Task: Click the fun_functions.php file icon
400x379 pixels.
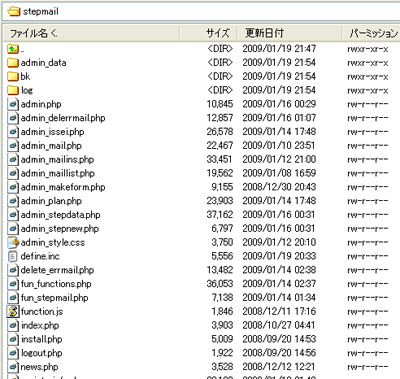Action: [x=13, y=284]
